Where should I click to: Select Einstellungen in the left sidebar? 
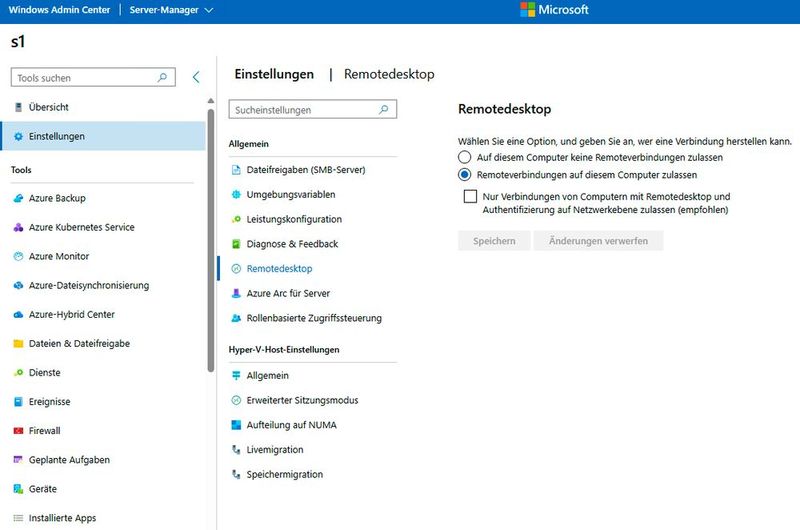coord(103,136)
